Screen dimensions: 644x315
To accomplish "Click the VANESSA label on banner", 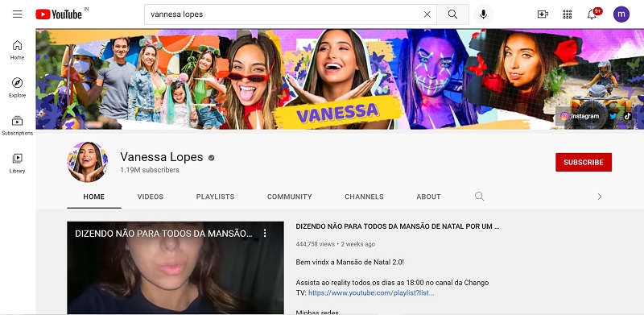I will [x=336, y=112].
